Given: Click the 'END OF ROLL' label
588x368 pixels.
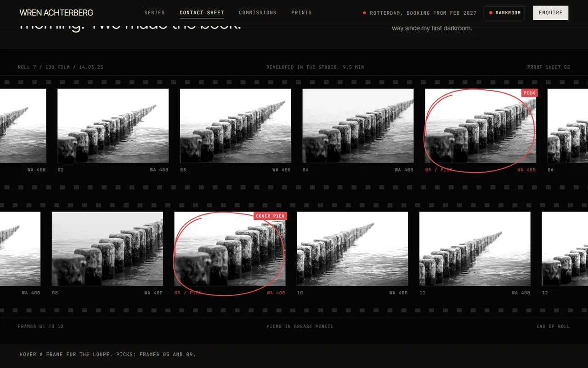Looking at the screenshot, I should coord(553,326).
